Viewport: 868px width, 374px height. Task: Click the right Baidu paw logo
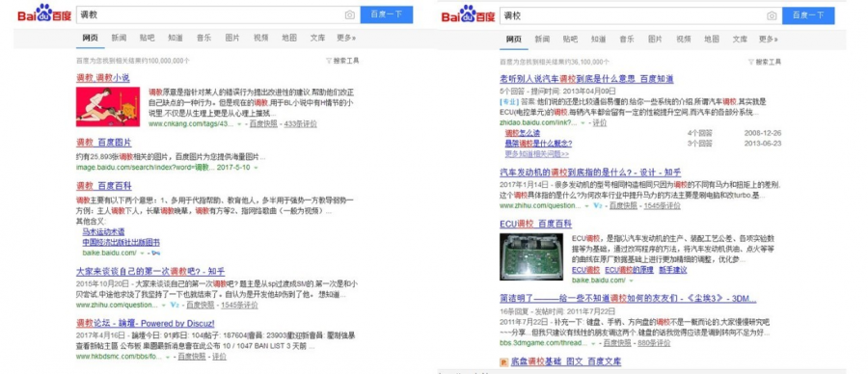click(x=469, y=13)
